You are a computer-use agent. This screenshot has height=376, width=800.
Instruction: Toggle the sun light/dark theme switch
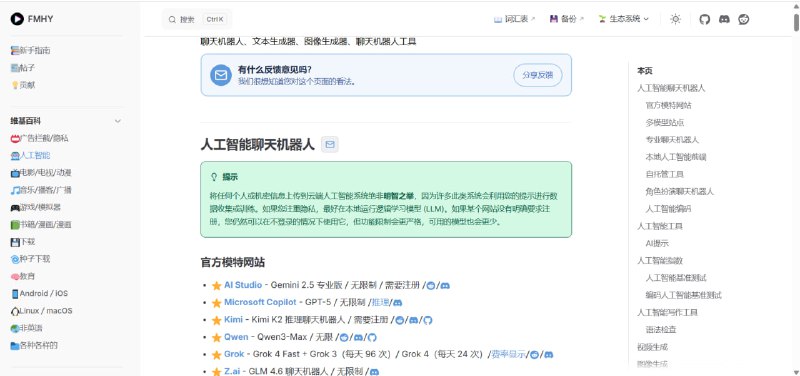tap(676, 19)
